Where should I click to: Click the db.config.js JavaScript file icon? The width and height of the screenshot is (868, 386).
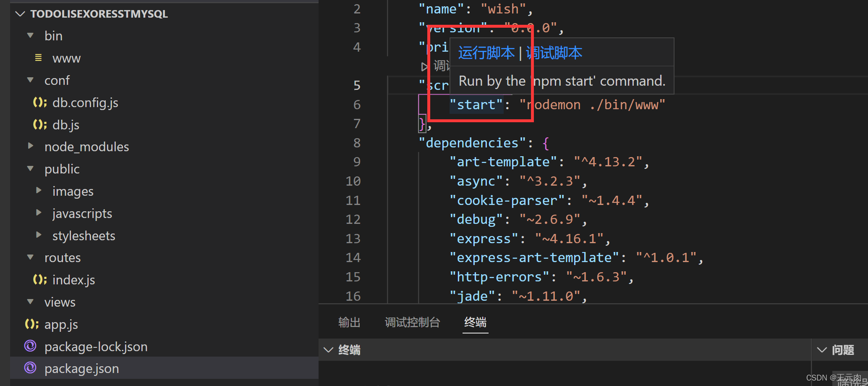[x=40, y=102]
